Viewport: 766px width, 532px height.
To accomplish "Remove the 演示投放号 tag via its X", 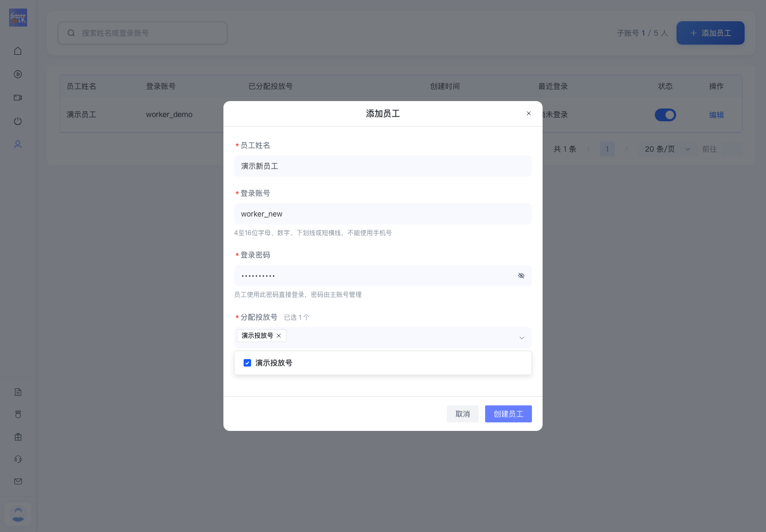I will pyautogui.click(x=279, y=336).
